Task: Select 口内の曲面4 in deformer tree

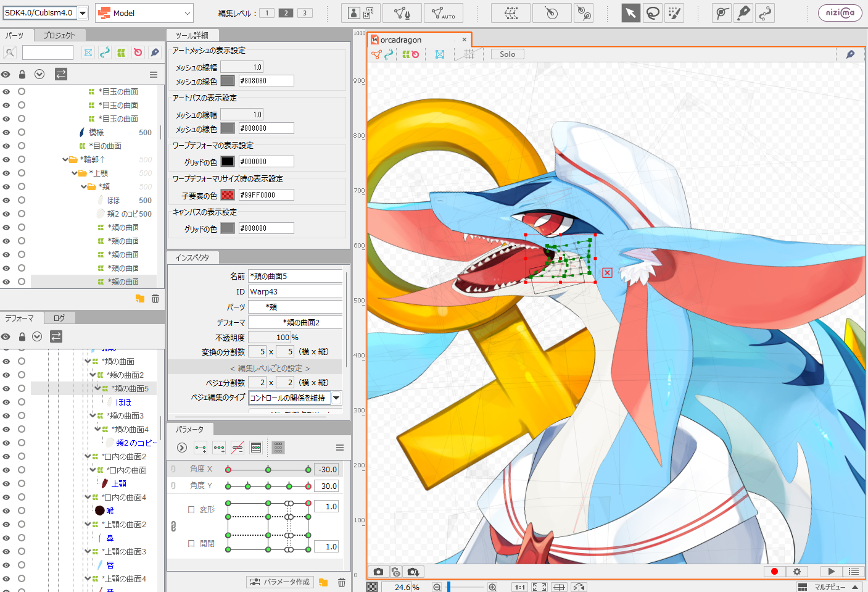Action: coord(125,497)
